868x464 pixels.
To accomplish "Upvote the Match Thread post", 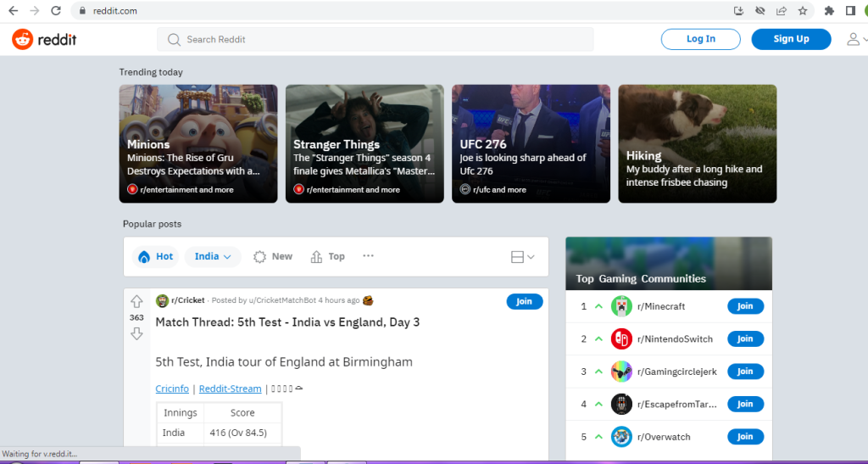I will pos(136,302).
